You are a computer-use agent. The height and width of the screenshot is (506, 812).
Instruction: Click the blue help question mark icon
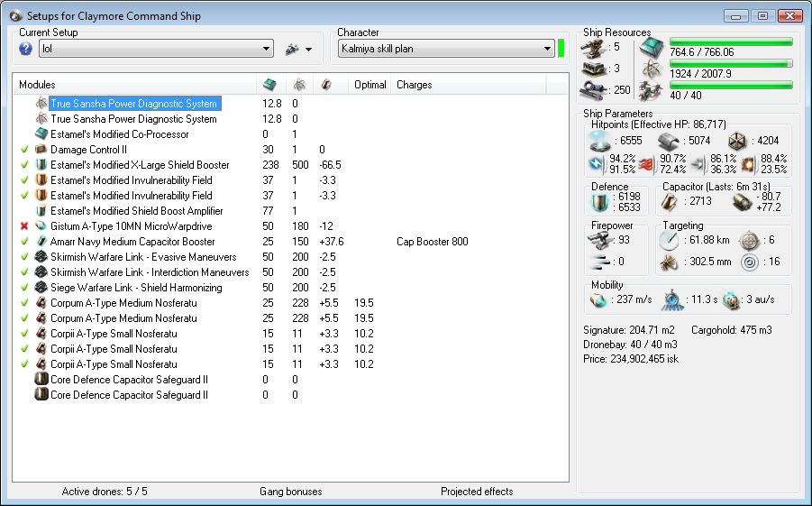(x=25, y=49)
